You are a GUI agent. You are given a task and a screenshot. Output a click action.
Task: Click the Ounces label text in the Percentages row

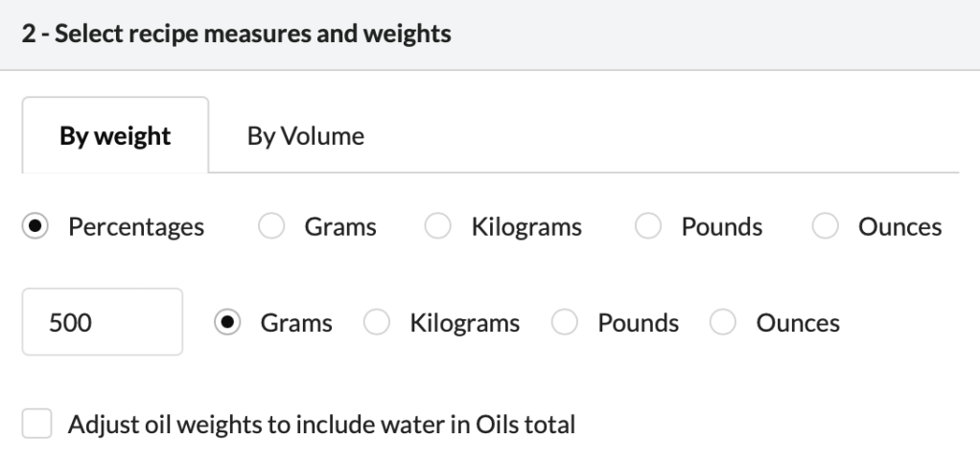point(899,227)
